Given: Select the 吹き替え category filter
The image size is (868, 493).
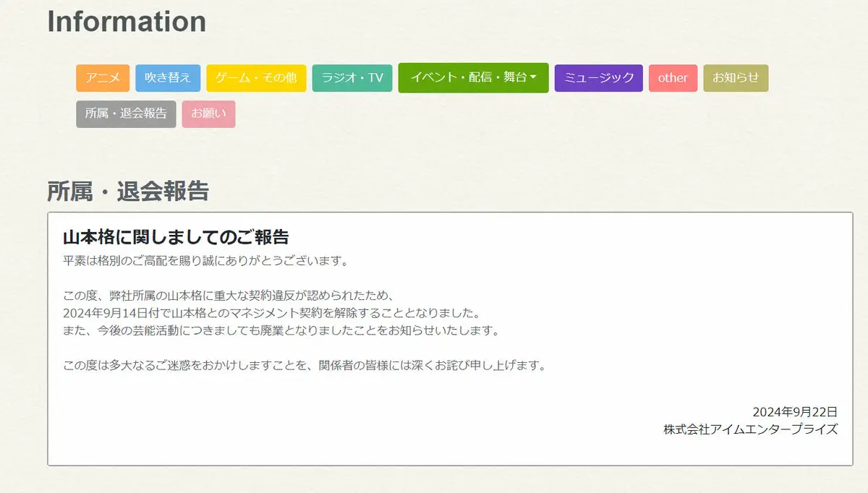Looking at the screenshot, I should [168, 77].
